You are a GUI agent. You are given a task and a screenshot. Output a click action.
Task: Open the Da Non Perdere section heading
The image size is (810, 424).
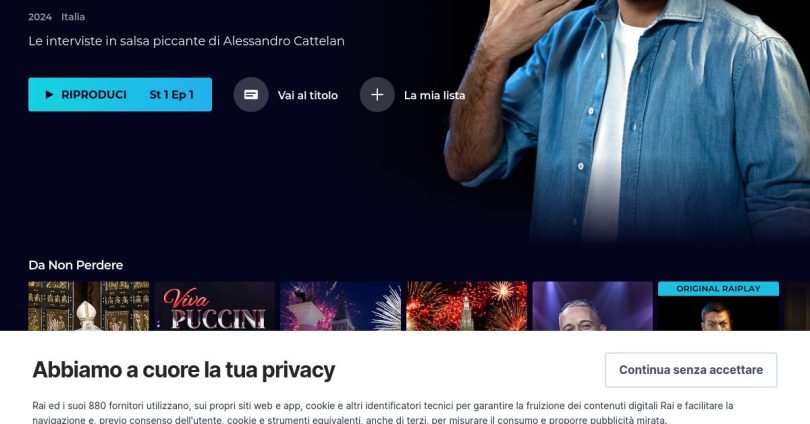(76, 265)
